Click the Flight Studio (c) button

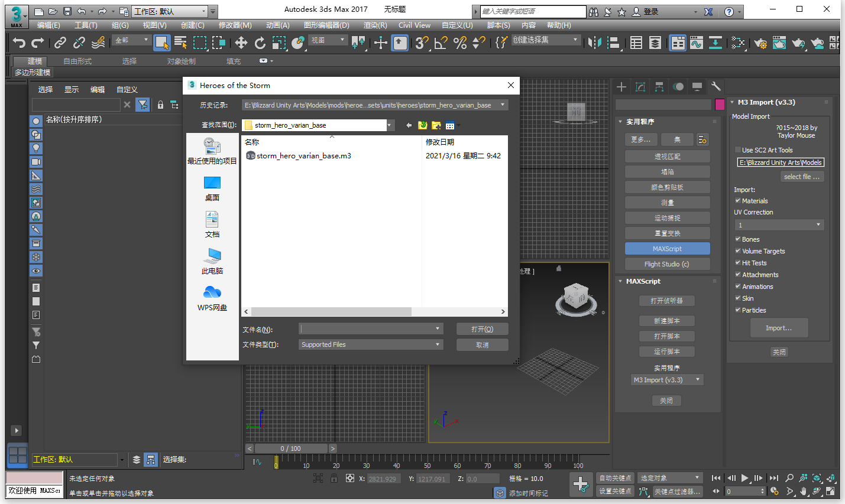(667, 264)
